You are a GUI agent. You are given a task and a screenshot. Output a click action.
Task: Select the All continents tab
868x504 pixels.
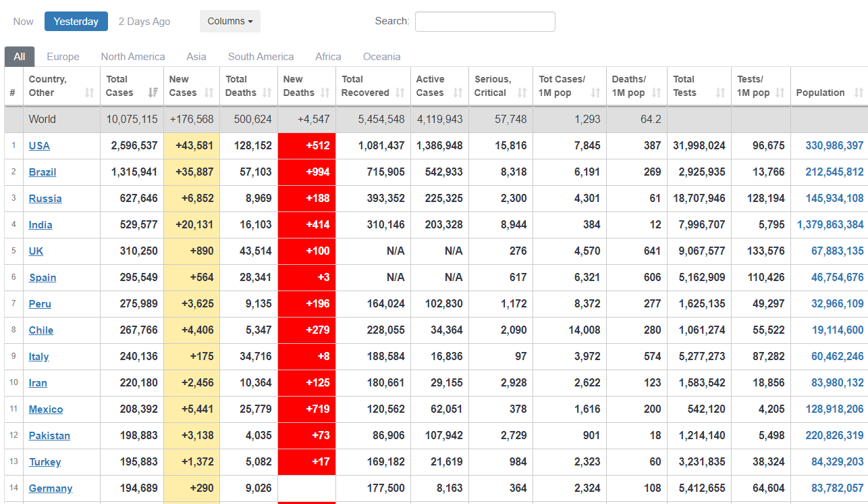(20, 57)
